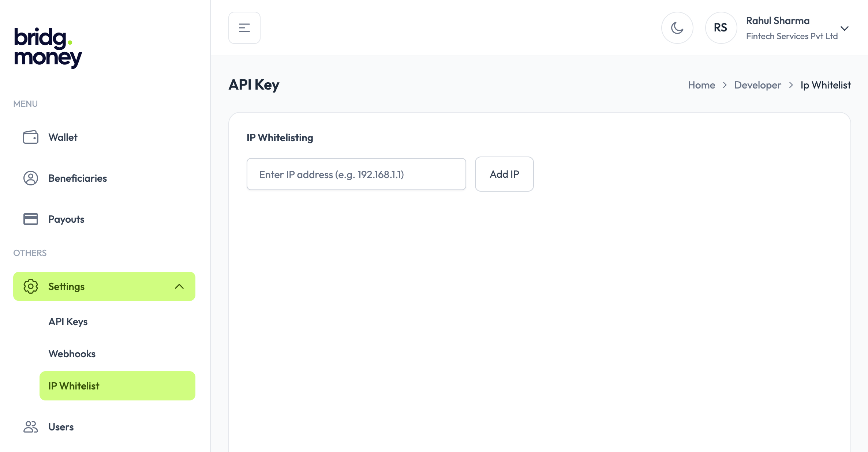Open the API Keys submenu item
The image size is (868, 452).
68,321
